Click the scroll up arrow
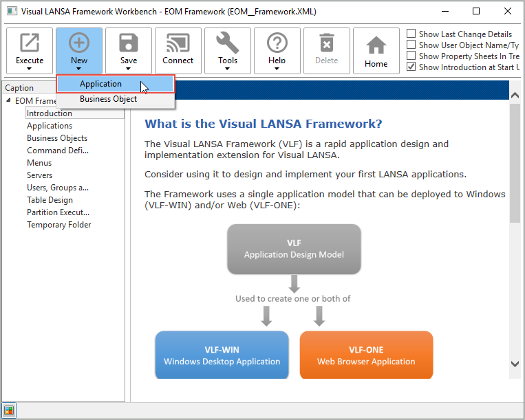The image size is (525, 420). 515,96
